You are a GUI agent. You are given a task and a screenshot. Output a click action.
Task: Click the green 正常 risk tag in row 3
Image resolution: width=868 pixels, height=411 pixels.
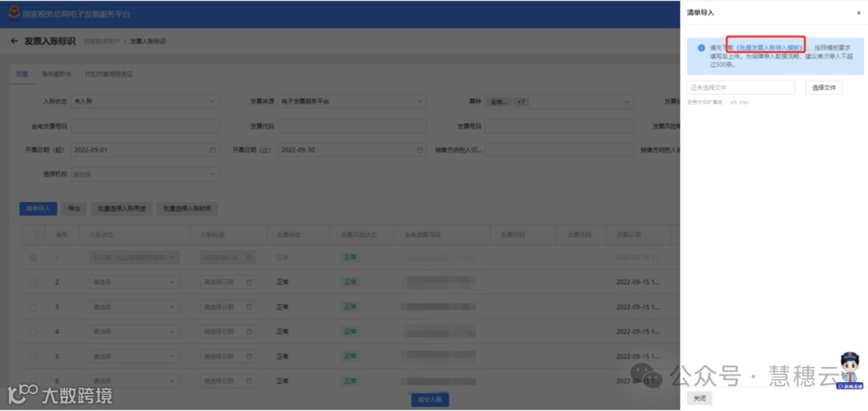tap(350, 307)
